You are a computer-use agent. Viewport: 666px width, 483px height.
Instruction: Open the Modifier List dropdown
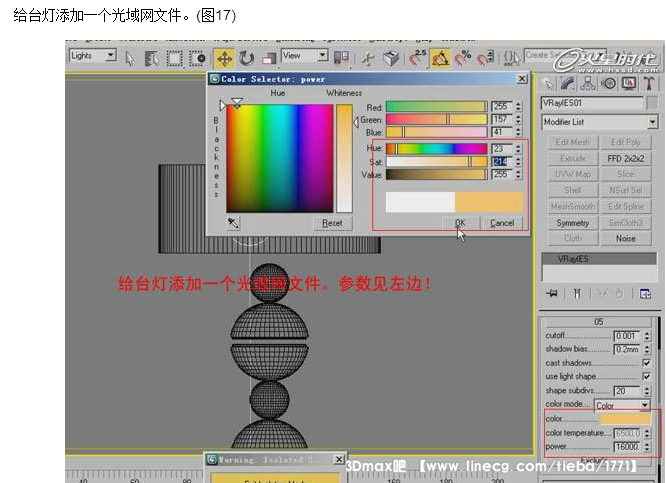coord(599,122)
